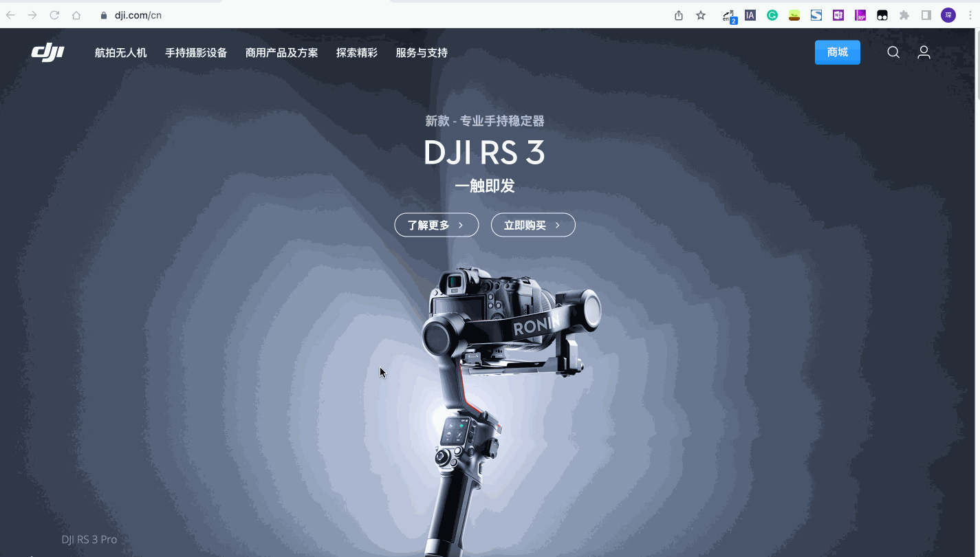The height and width of the screenshot is (557, 980).
Task: Click the DJI RS 3 headline
Action: pyautogui.click(x=485, y=153)
